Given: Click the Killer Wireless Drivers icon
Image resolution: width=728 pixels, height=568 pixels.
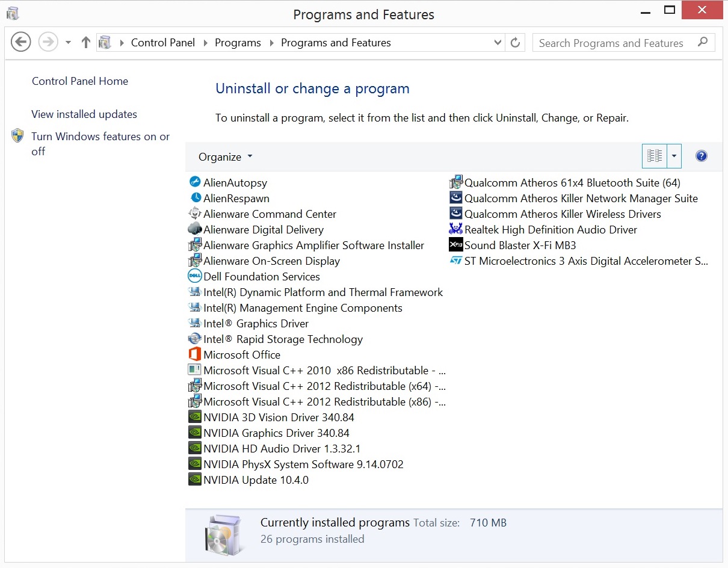Looking at the screenshot, I should click(455, 214).
